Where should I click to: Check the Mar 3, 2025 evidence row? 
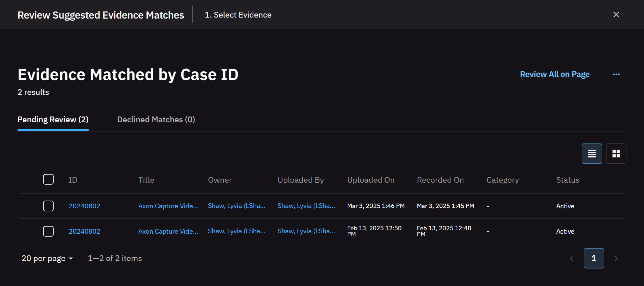48,206
